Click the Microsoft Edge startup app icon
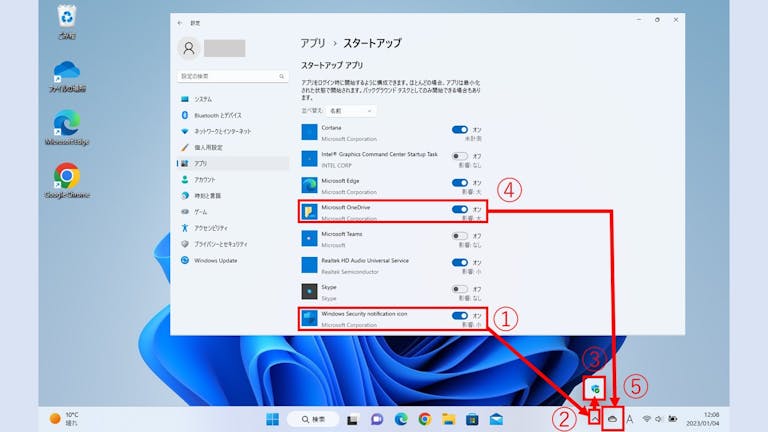Viewport: 768px width, 432px height. pyautogui.click(x=309, y=185)
